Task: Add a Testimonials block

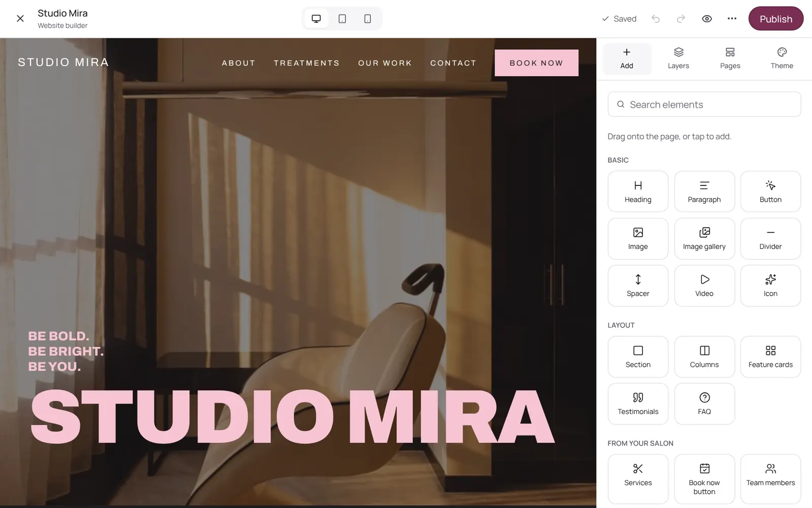Action: (x=638, y=404)
